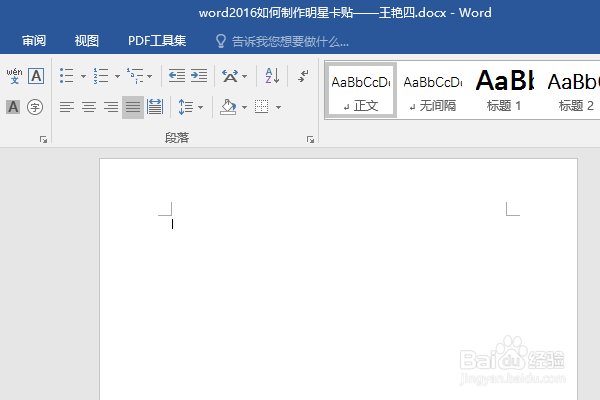Insert enclosed character icon

click(x=35, y=107)
